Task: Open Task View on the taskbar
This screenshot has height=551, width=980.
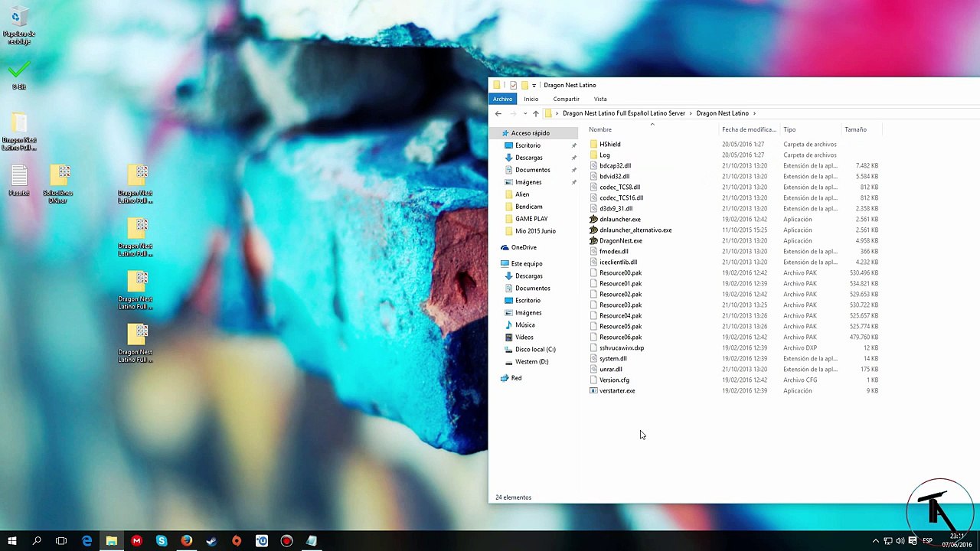Action: point(61,541)
